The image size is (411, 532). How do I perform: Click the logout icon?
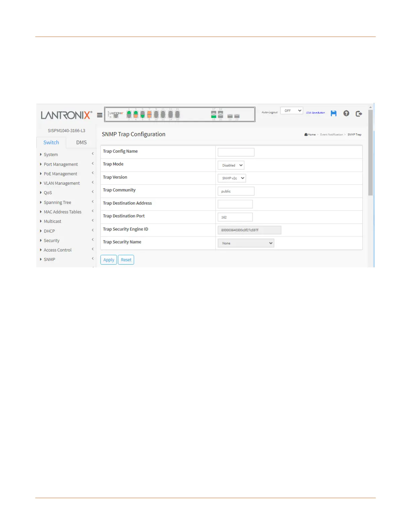(x=359, y=114)
